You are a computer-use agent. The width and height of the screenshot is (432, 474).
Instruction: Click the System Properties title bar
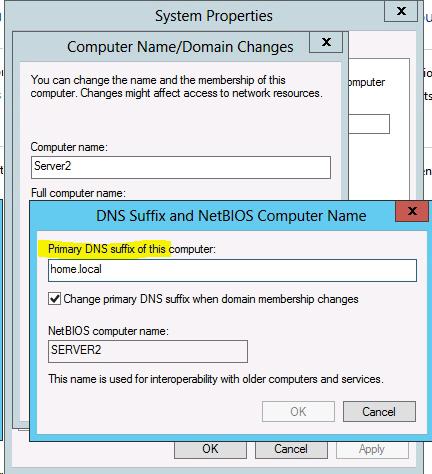coord(195,16)
